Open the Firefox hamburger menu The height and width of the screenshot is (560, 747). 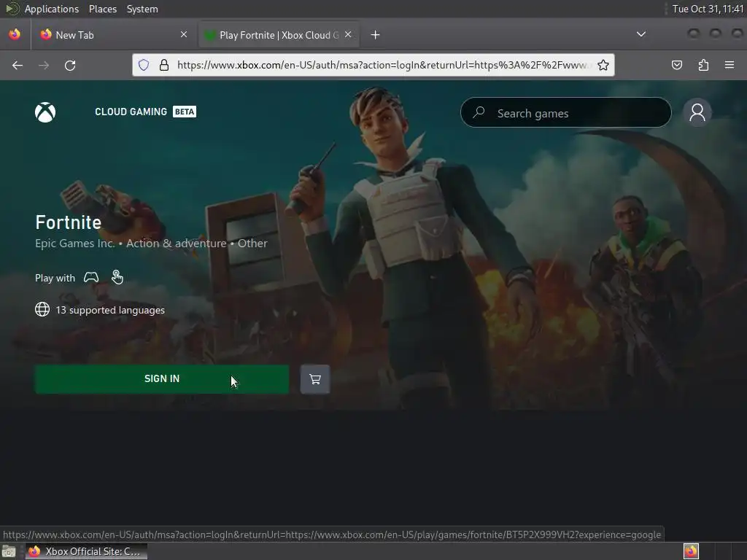point(729,65)
